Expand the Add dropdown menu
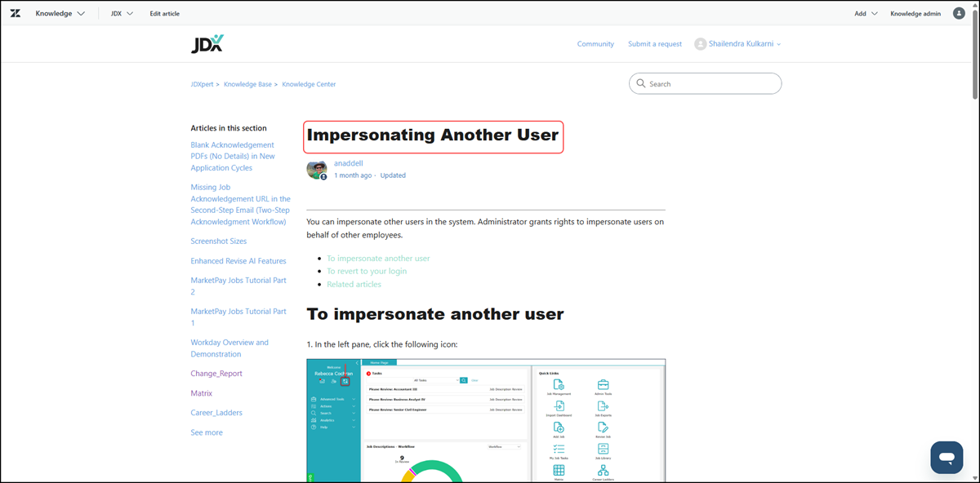This screenshot has width=980, height=483. coord(866,14)
